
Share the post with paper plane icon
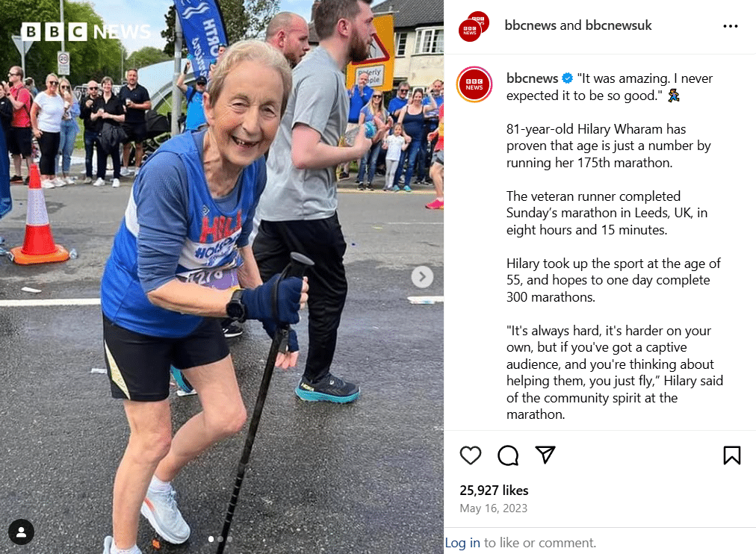tap(545, 455)
